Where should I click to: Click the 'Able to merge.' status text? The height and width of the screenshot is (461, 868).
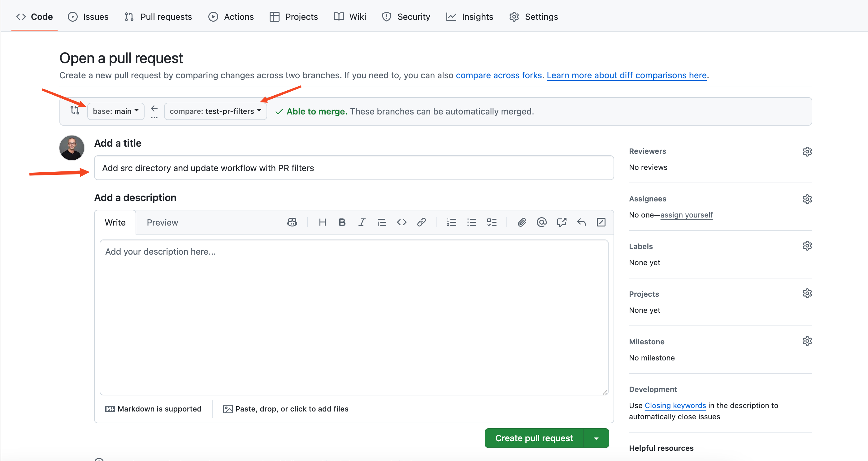[317, 111]
